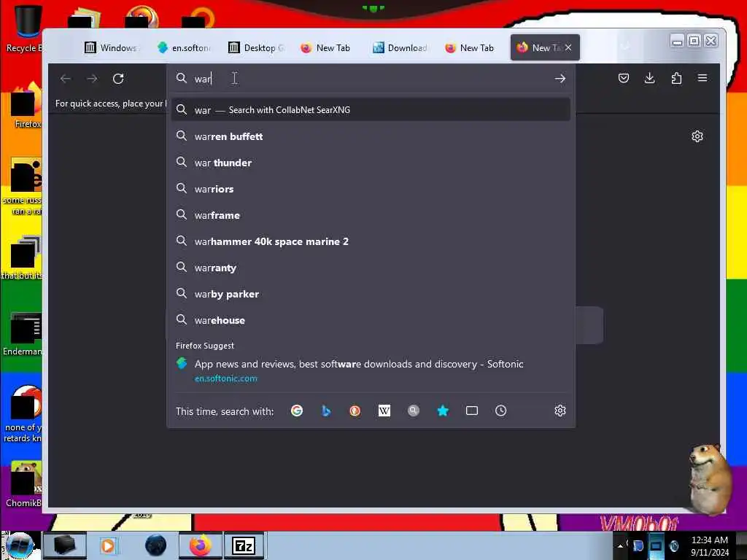This screenshot has width=747, height=560.
Task: Open the Windows Start orb
Action: (19, 545)
